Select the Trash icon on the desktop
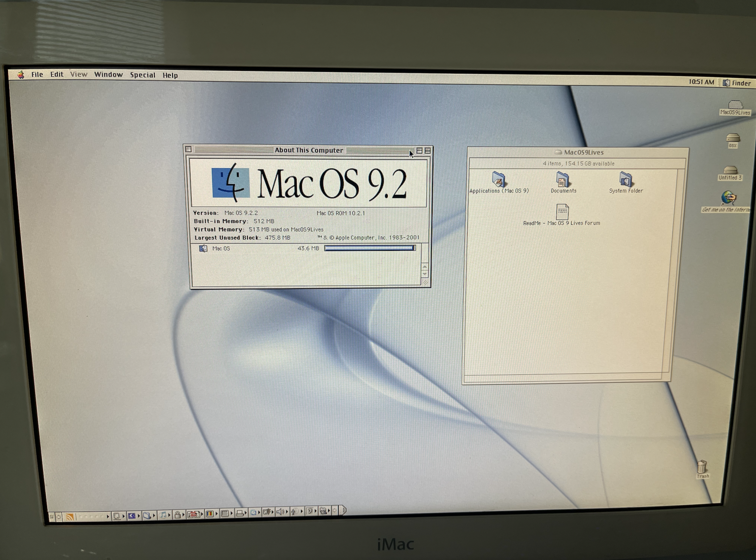The image size is (756, 560). (x=702, y=469)
